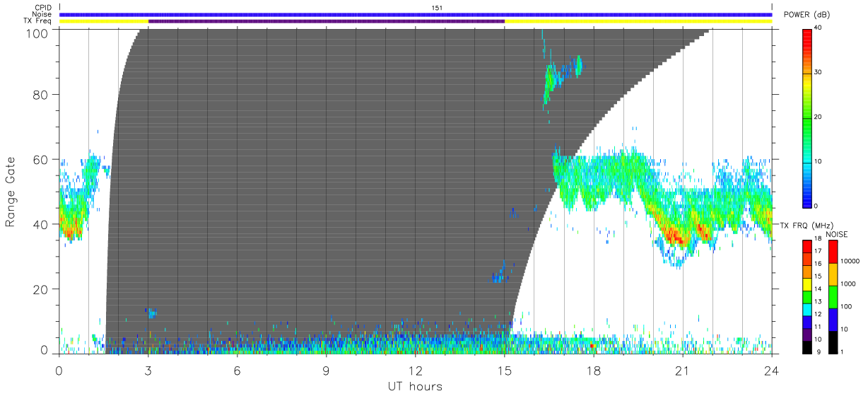Image resolution: width=868 pixels, height=401 pixels.
Task: Click the 14 tick on TX FRQ legend
Action: (819, 289)
